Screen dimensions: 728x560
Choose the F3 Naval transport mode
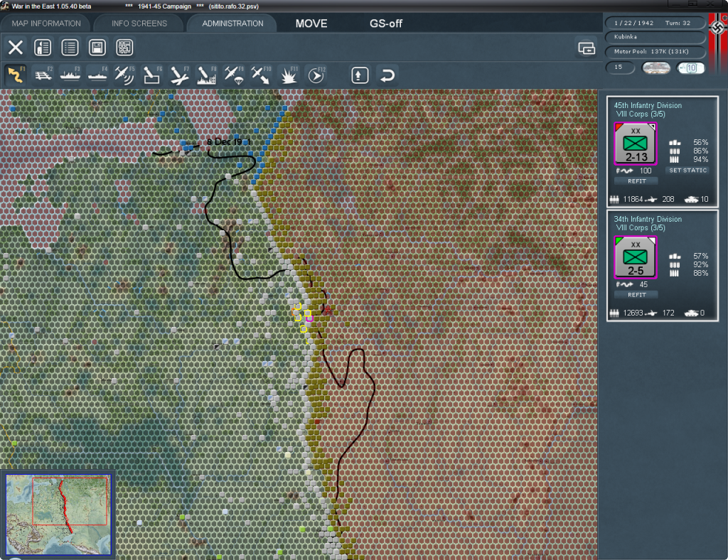(70, 75)
